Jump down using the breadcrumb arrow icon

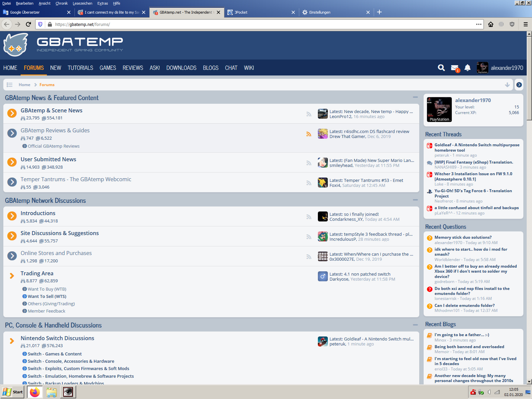(507, 85)
